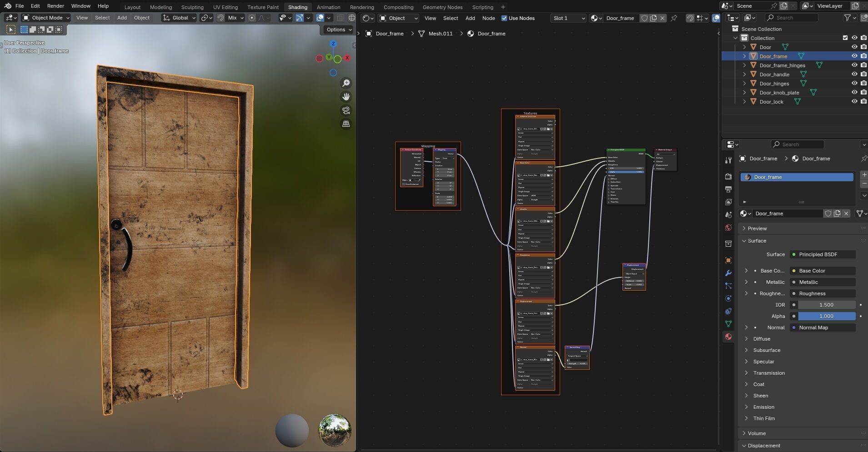Click the Base Color linked input button
The height and width of the screenshot is (452, 868).
[823, 271]
